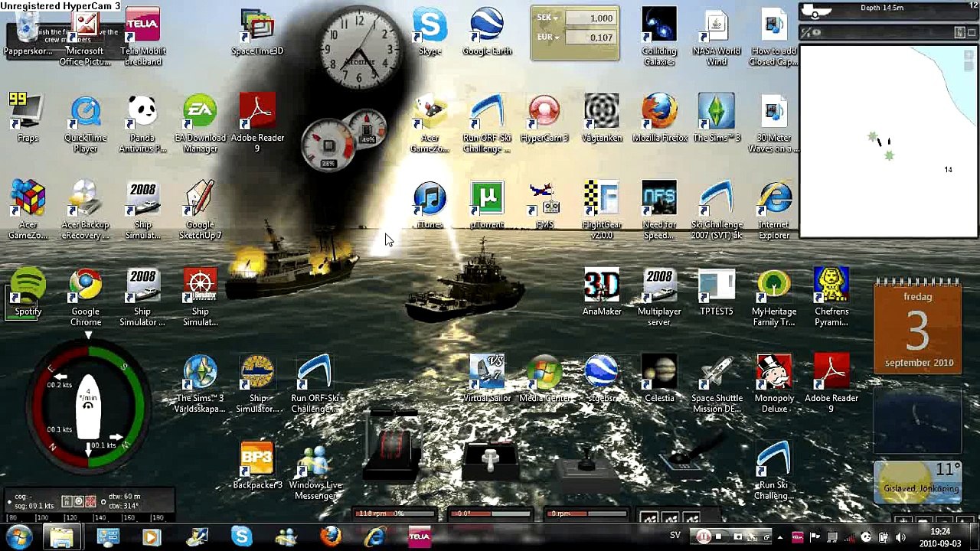Launch the Panda Antivirus shortcut
Image resolution: width=980 pixels, height=551 pixels.
(142, 123)
